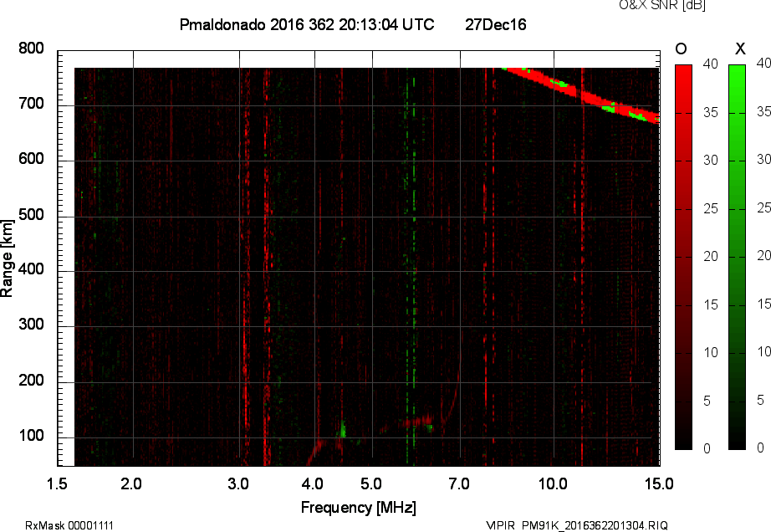
Task: Click the "O" label above the red scale
Action: click(x=681, y=49)
